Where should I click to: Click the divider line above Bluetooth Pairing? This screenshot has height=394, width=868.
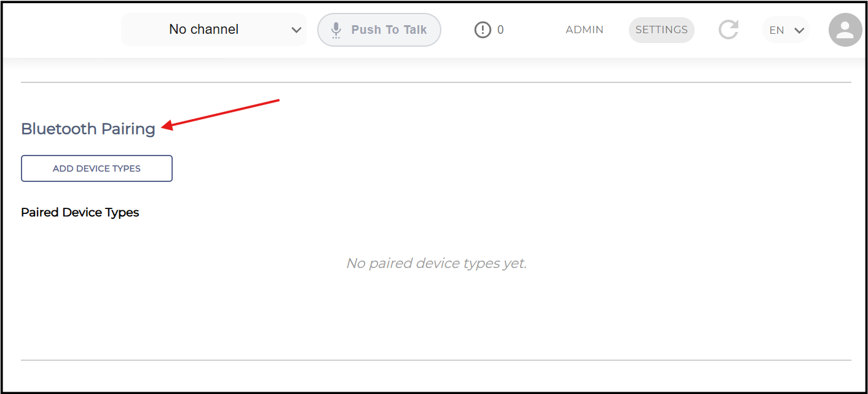[436, 82]
